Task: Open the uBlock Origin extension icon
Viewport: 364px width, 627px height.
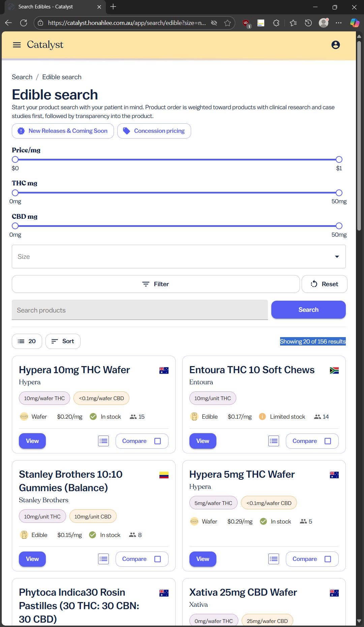Action: click(x=246, y=23)
